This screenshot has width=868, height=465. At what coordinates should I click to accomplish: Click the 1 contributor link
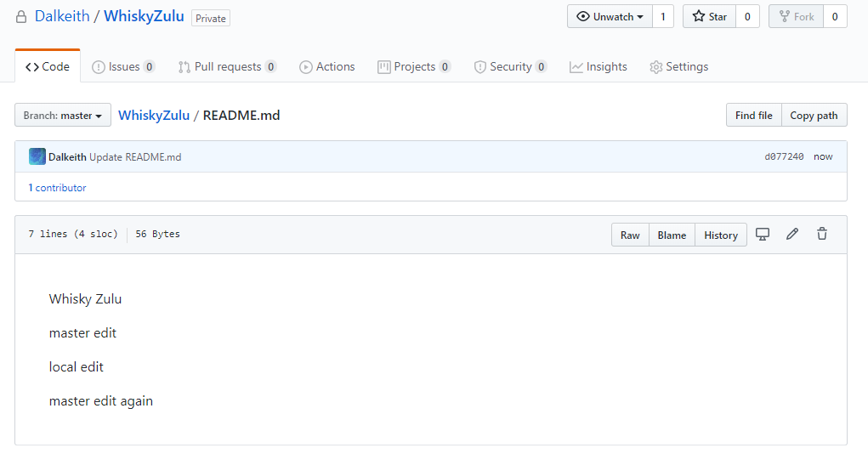(x=57, y=188)
